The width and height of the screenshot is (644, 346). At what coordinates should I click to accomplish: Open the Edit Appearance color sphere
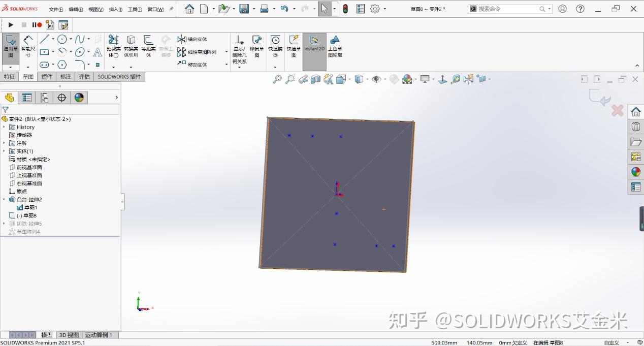(x=407, y=79)
